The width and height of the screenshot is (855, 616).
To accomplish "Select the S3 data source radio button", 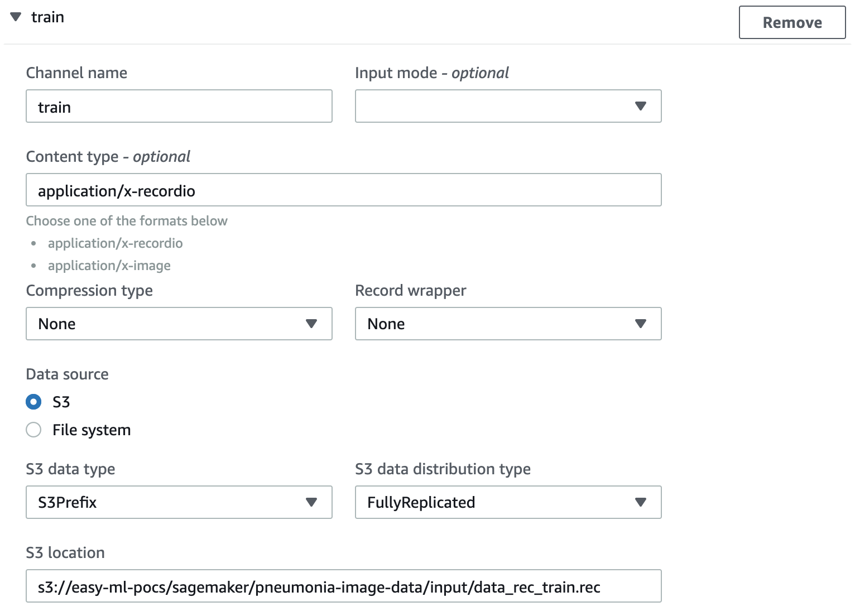I will 34,402.
